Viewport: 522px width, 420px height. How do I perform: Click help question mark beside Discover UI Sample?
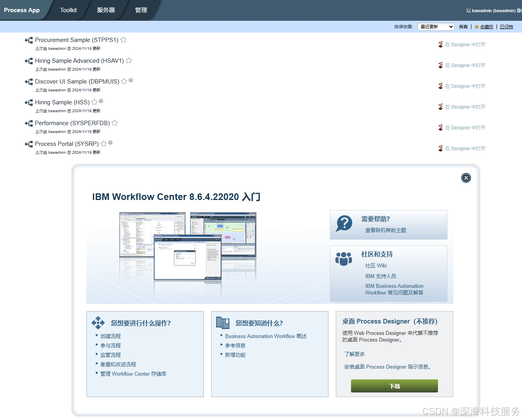(131, 80)
